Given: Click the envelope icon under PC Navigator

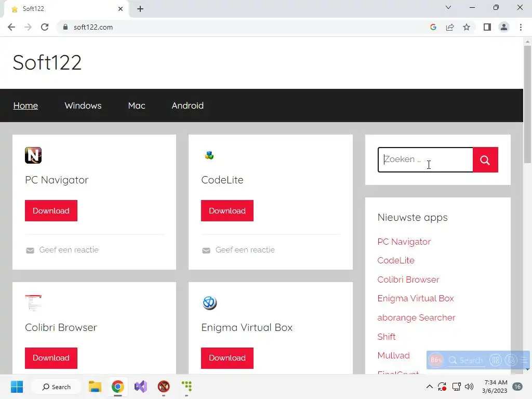Looking at the screenshot, I should pyautogui.click(x=30, y=250).
